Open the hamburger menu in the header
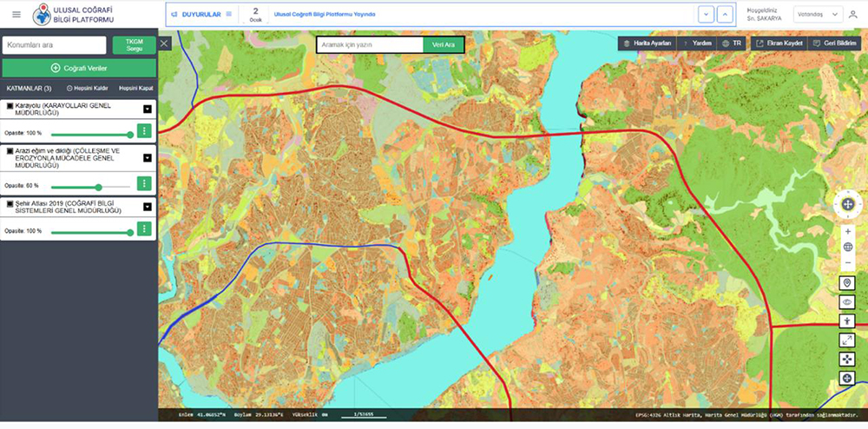Viewport: 868px width, 429px height. (x=16, y=14)
